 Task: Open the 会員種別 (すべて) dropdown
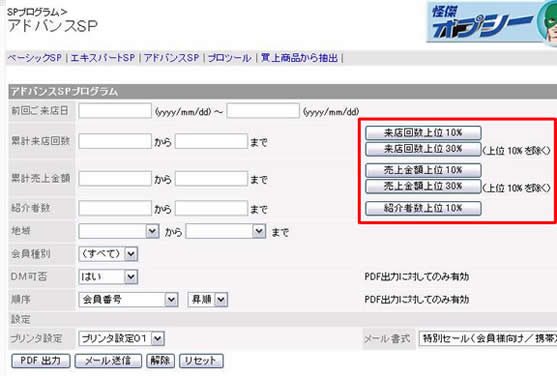pyautogui.click(x=108, y=254)
